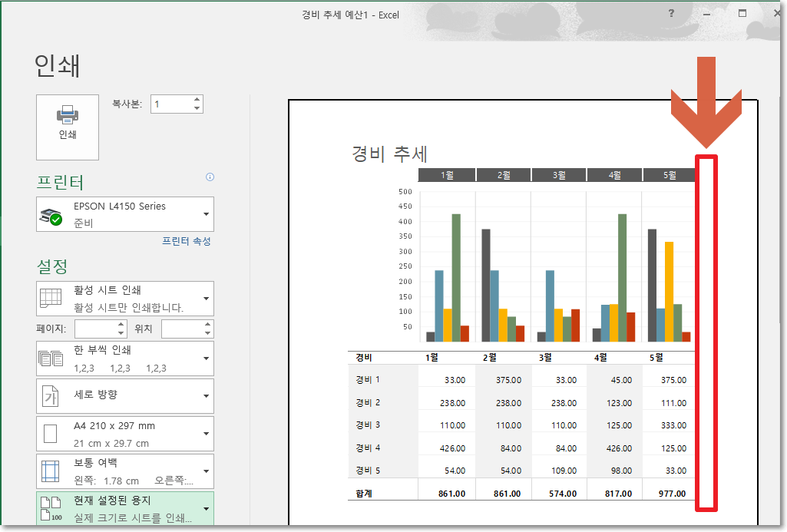Increase the 페이지 value with up arrow
This screenshot has height=532, width=787.
tap(121, 325)
